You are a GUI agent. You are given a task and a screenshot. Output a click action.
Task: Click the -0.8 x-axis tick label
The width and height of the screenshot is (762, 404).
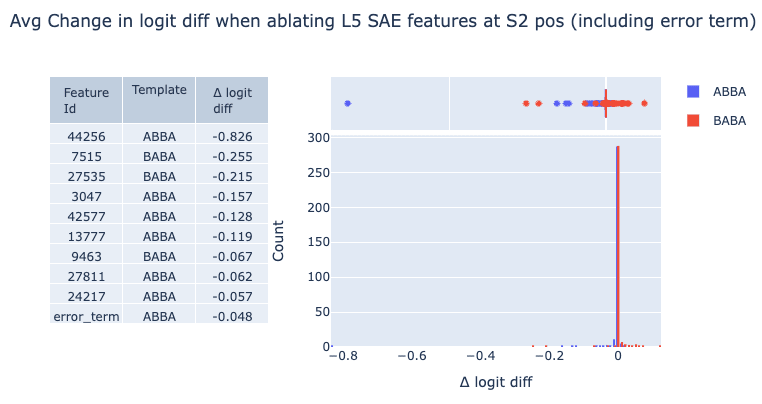coord(343,357)
